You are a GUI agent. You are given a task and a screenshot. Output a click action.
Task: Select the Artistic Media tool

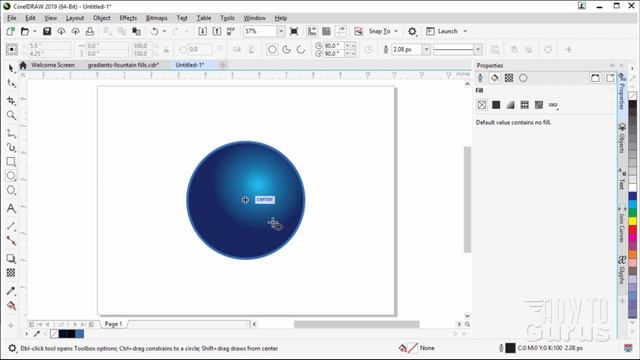pyautogui.click(x=11, y=147)
